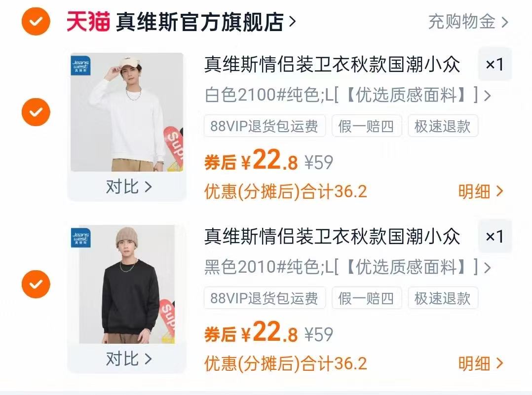Screen dimensions: 532x395
Task: Tap 88VIP退货包运费 tag on first item
Action: click(x=265, y=126)
